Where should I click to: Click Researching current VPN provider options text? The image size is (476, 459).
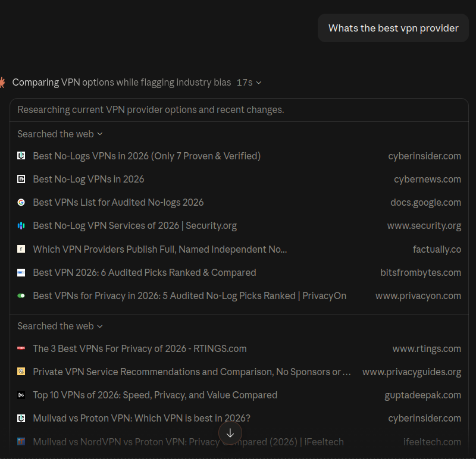point(151,109)
